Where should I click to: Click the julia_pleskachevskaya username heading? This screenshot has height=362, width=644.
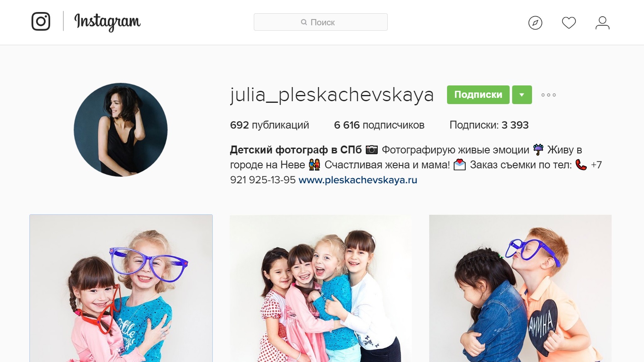pos(332,95)
